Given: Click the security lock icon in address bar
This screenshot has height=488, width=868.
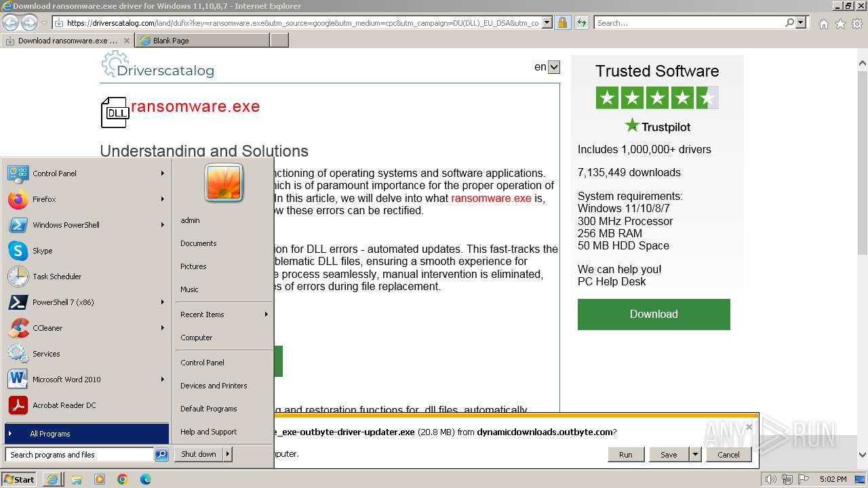Looking at the screenshot, I should click(x=562, y=23).
